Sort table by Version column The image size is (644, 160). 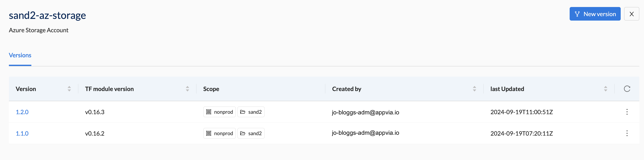tap(69, 89)
